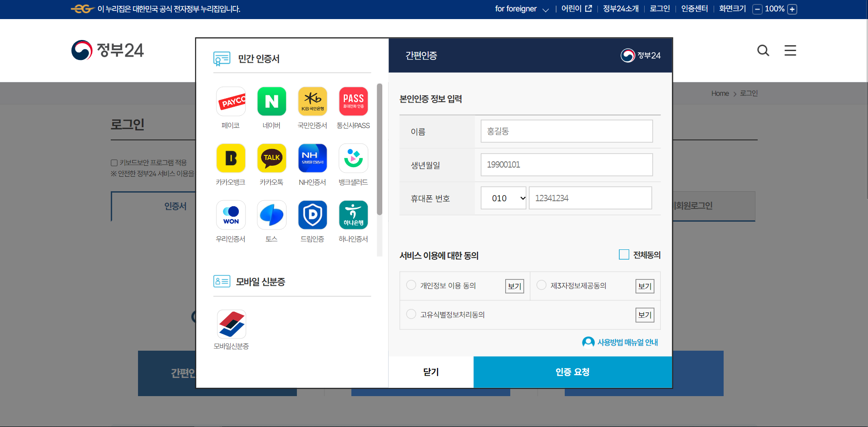Check the 전체동의 checkbox
This screenshot has width=868, height=427.
click(624, 254)
